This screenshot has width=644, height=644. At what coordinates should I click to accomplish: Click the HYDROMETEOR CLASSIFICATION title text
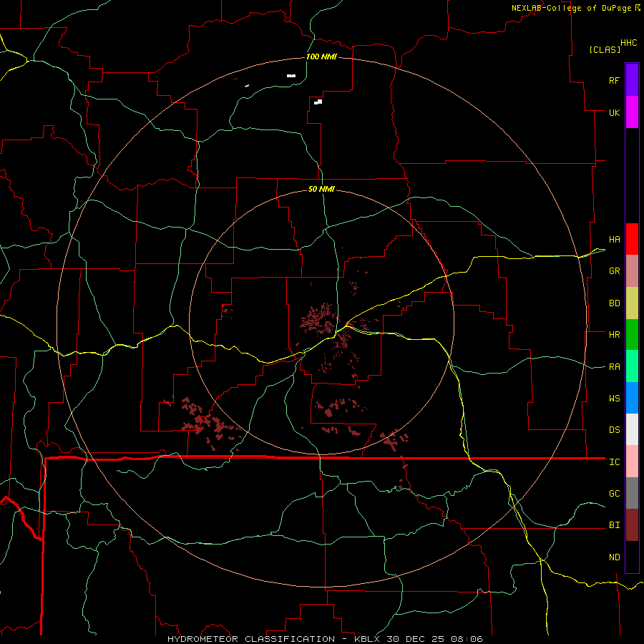click(x=251, y=639)
